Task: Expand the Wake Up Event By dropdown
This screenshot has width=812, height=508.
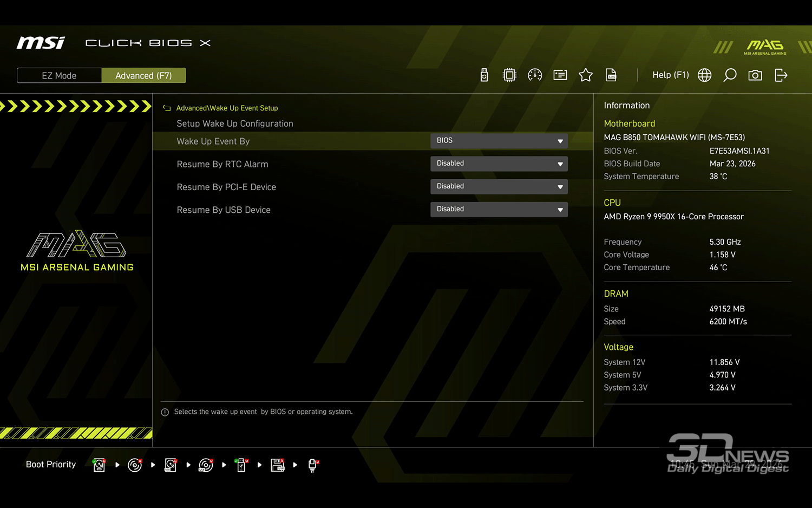Action: coord(499,141)
